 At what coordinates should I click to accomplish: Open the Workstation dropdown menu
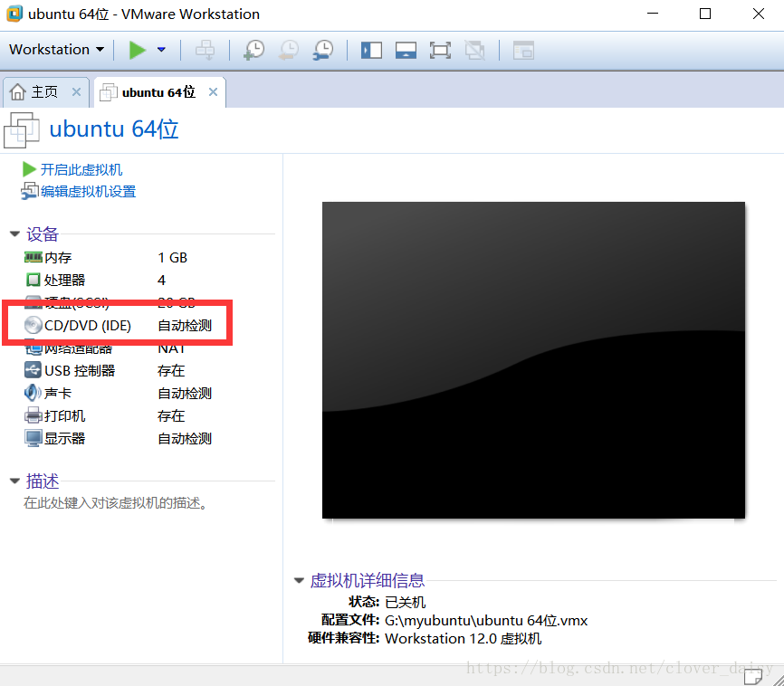click(x=56, y=50)
